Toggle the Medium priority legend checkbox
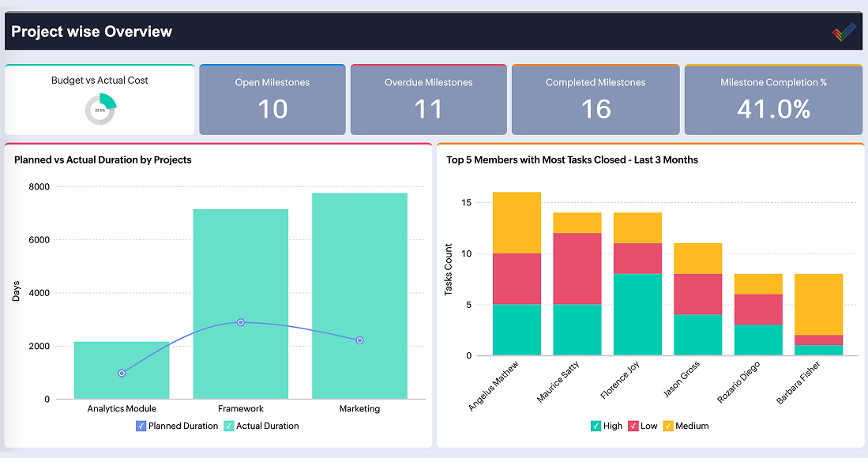This screenshot has height=458, width=868. point(668,426)
